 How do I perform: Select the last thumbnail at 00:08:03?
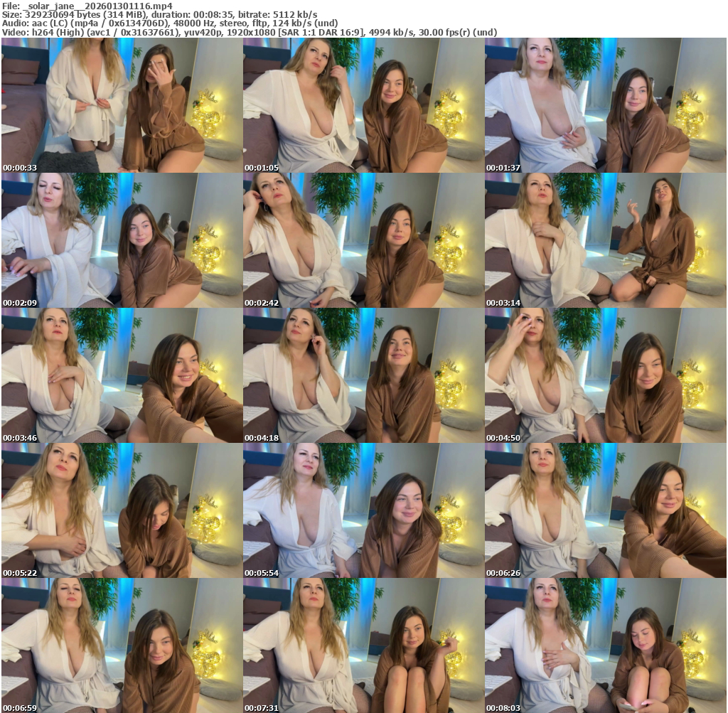pyautogui.click(x=606, y=645)
